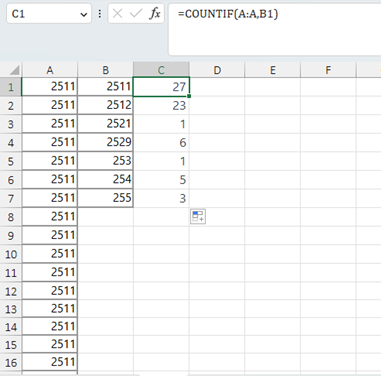Select row 13 header
This screenshot has width=381, height=376.
(x=11, y=309)
